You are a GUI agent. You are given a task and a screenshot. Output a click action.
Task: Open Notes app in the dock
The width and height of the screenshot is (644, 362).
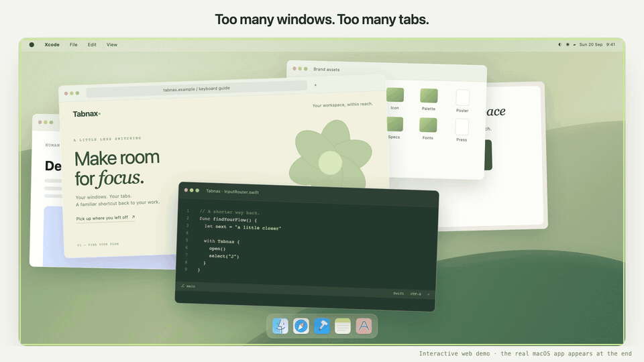tap(343, 326)
